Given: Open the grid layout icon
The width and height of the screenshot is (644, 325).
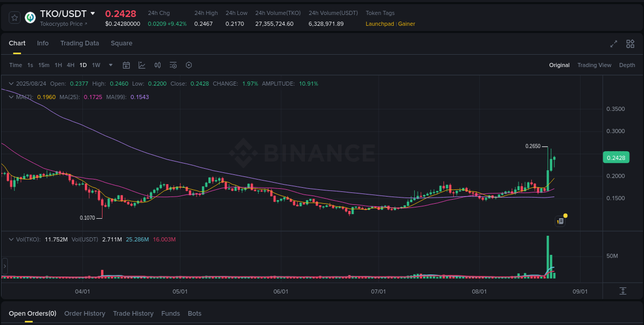Looking at the screenshot, I should pyautogui.click(x=630, y=44).
